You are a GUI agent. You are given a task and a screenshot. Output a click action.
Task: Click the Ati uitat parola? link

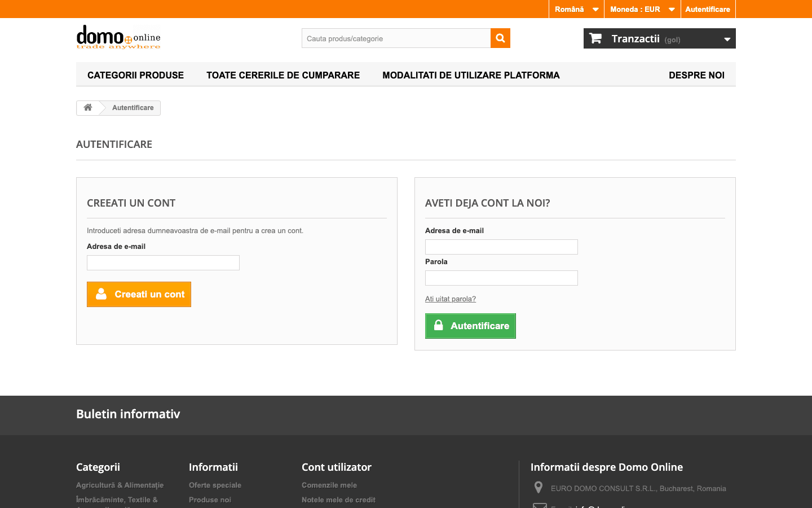click(x=451, y=299)
